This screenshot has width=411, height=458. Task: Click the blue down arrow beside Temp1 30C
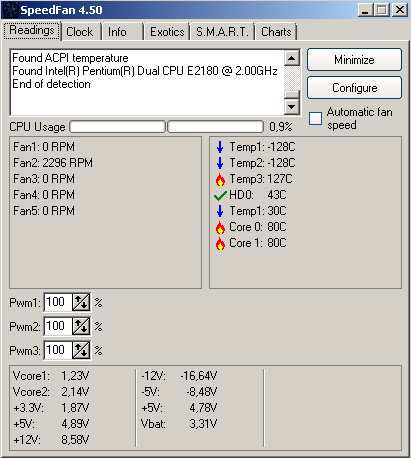(220, 211)
